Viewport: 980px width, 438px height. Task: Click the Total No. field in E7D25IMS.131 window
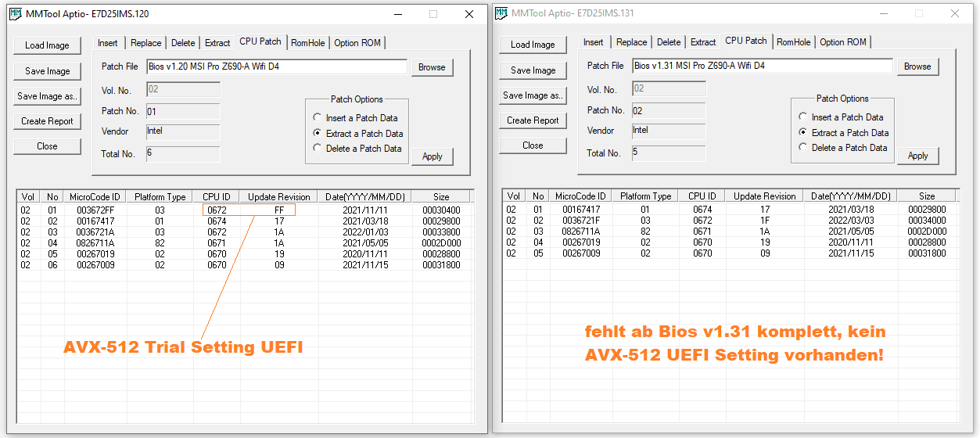(x=669, y=153)
